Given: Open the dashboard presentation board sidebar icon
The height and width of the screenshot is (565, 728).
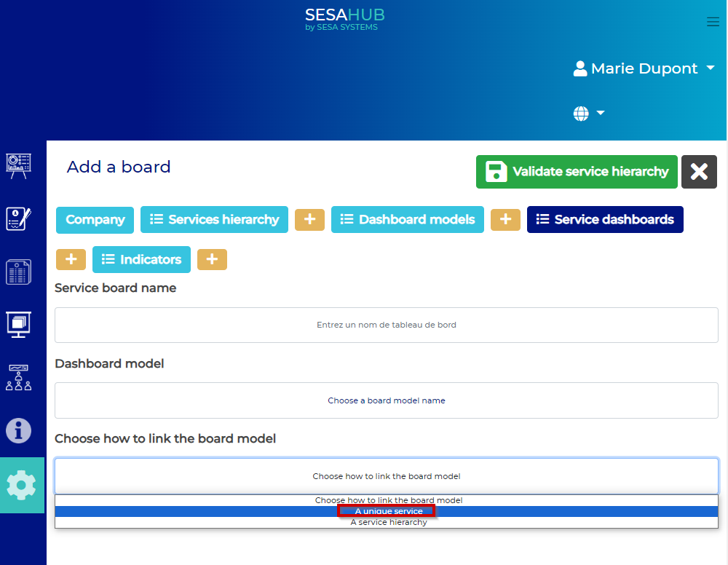Looking at the screenshot, I should click(18, 165).
